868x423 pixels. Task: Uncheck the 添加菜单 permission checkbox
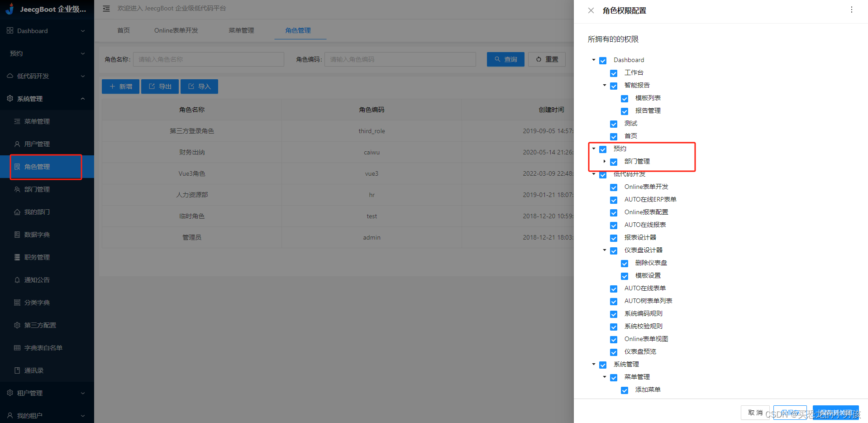(625, 390)
